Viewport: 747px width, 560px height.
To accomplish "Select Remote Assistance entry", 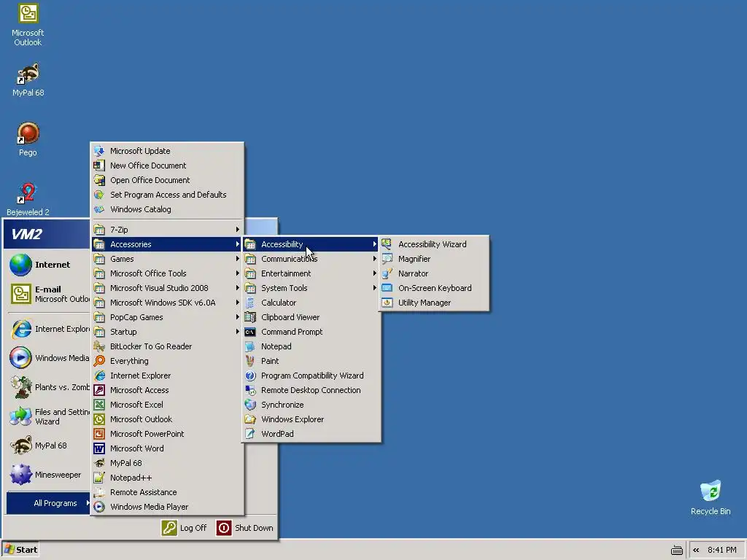I will [x=167, y=492].
